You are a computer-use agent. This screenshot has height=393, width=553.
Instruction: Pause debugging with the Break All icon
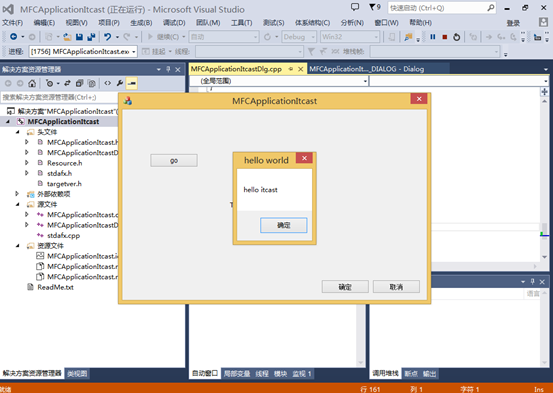pos(433,37)
